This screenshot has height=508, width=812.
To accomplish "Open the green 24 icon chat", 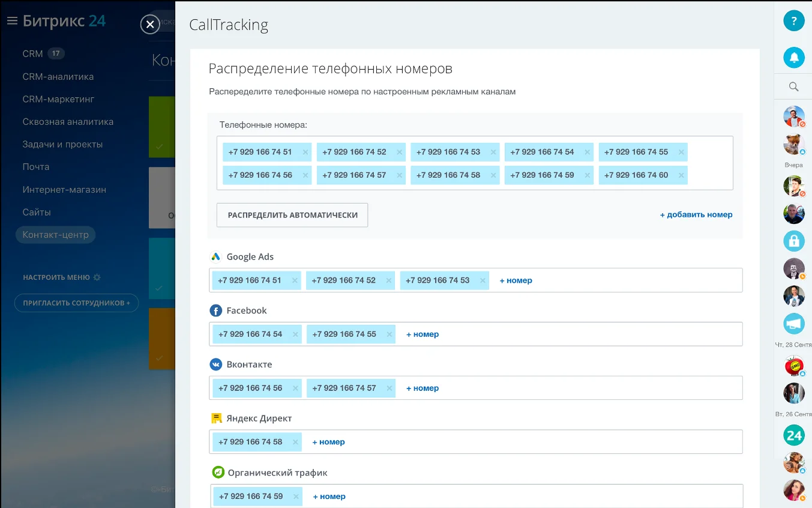I will tap(793, 435).
